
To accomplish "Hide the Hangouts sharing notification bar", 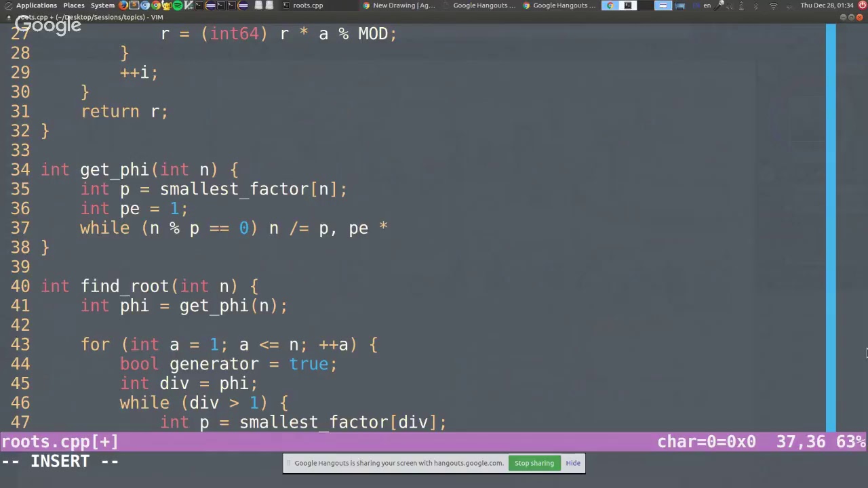I will tap(573, 463).
